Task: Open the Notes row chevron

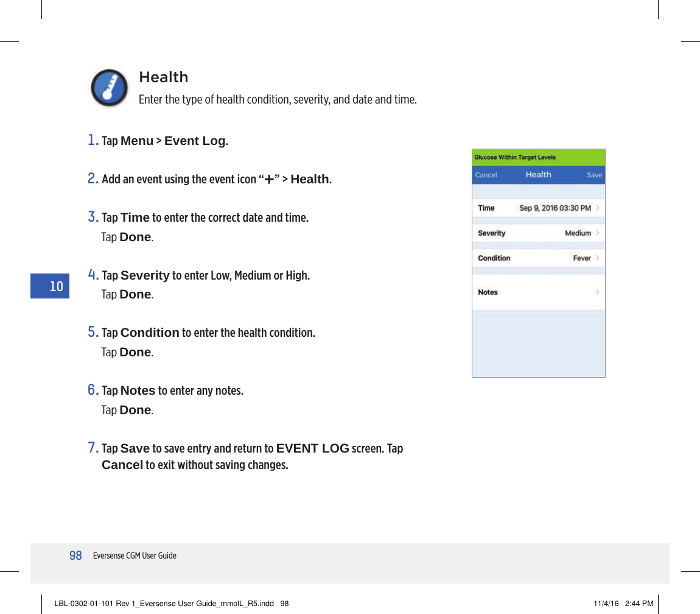Action: pyautogui.click(x=597, y=292)
